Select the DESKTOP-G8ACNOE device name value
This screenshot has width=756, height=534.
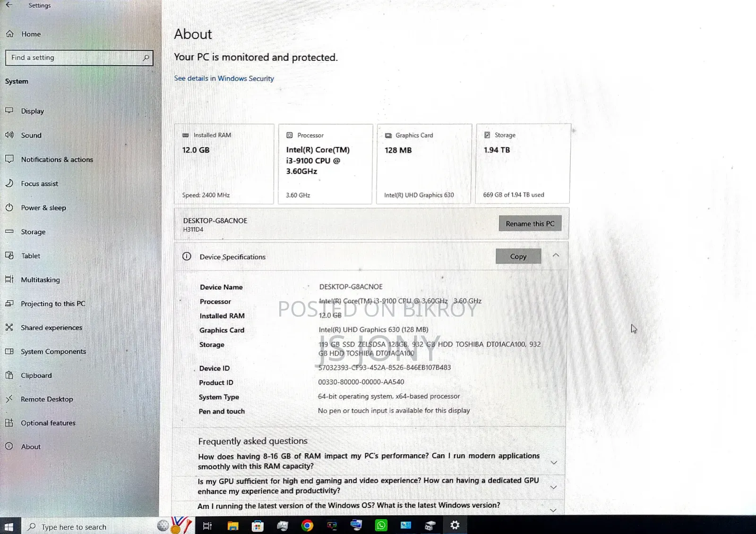pos(351,287)
